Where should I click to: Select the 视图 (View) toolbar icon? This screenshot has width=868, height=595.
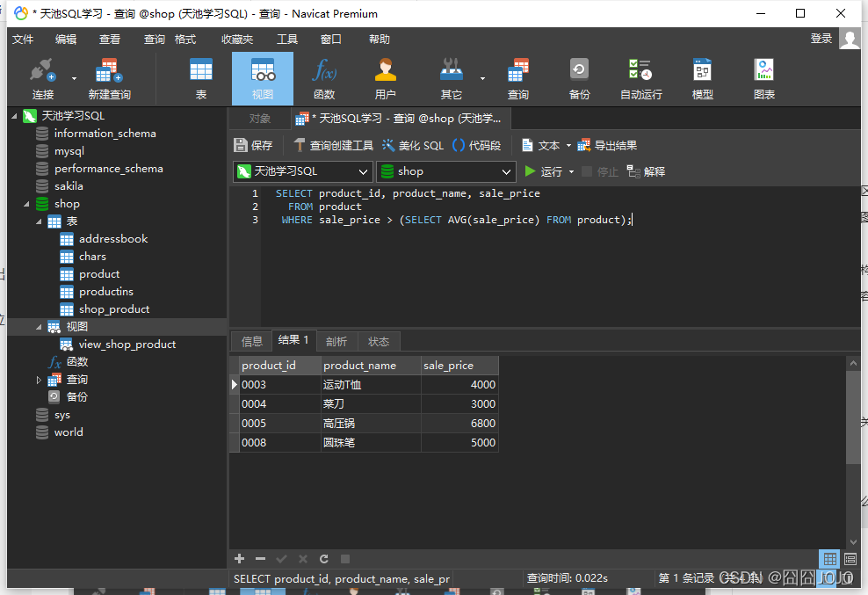[263, 79]
